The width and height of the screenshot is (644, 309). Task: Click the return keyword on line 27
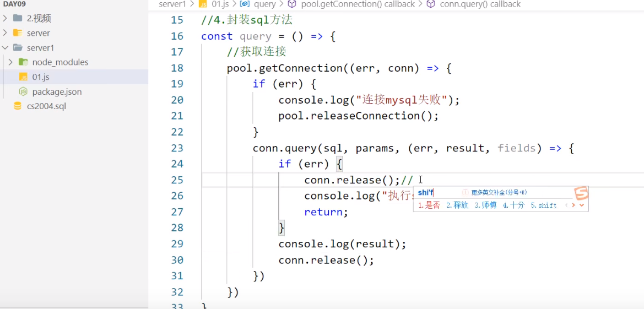[x=323, y=212]
